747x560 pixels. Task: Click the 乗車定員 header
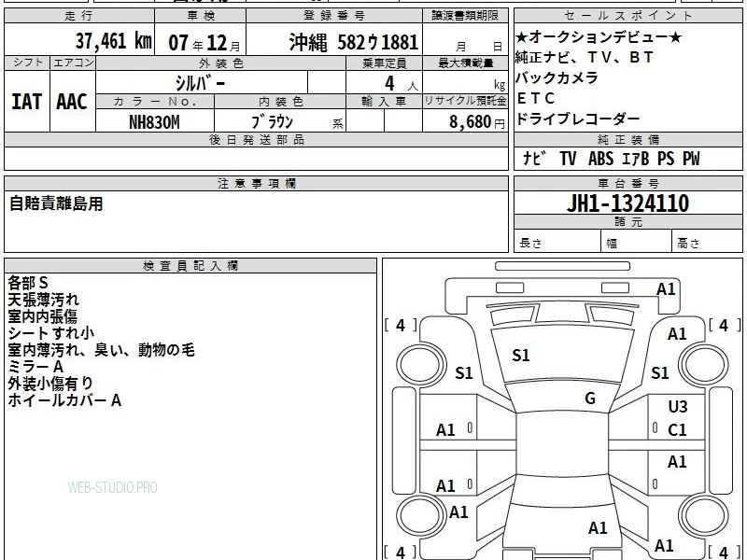(384, 63)
